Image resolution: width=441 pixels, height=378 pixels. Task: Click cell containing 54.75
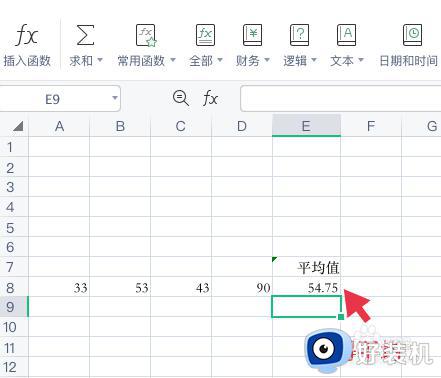pyautogui.click(x=306, y=287)
